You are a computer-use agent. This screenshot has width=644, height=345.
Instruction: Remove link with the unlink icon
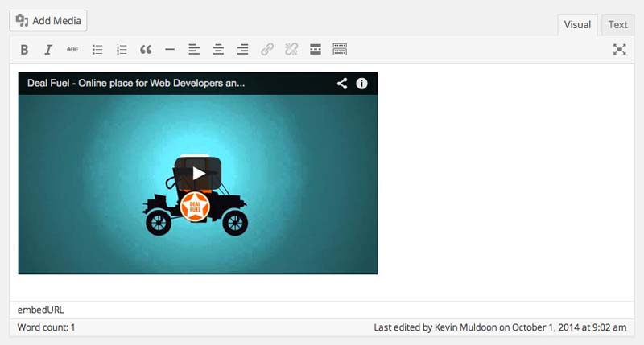[291, 50]
